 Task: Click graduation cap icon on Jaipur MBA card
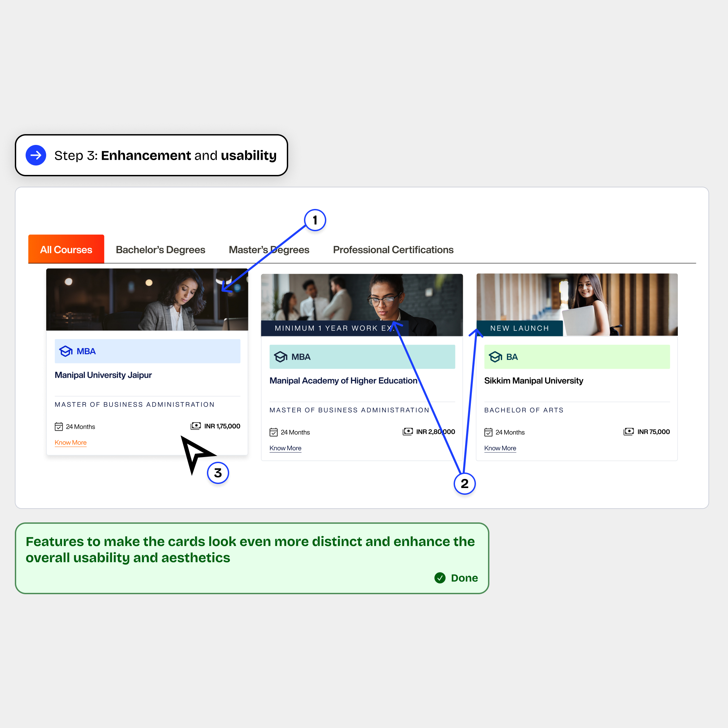pos(66,351)
